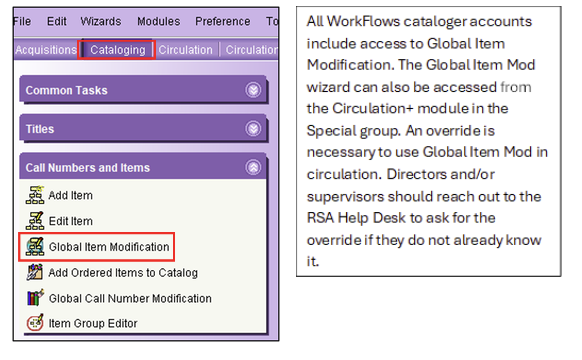Open the Edit menu
The image size is (582, 360).
(x=56, y=22)
